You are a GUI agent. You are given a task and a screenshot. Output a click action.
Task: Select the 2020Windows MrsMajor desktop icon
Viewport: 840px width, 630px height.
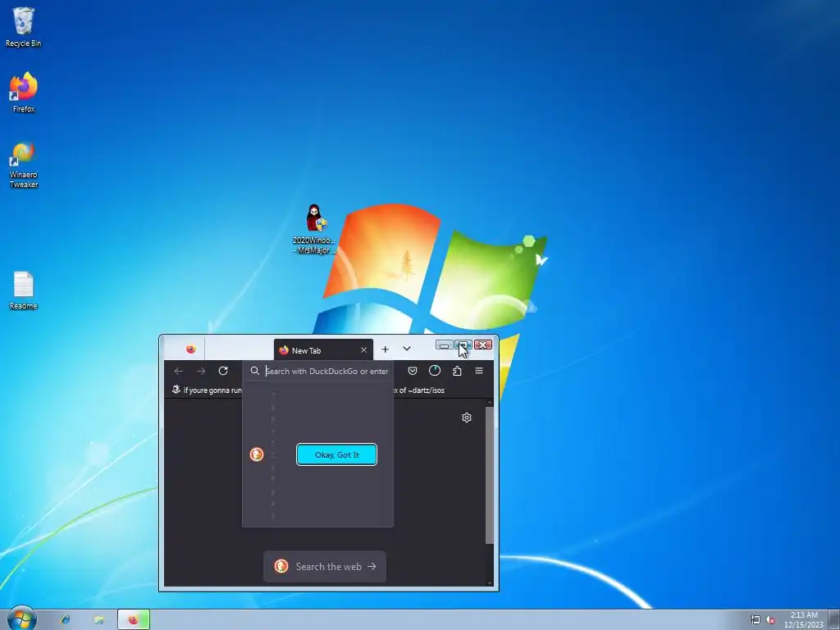click(314, 229)
